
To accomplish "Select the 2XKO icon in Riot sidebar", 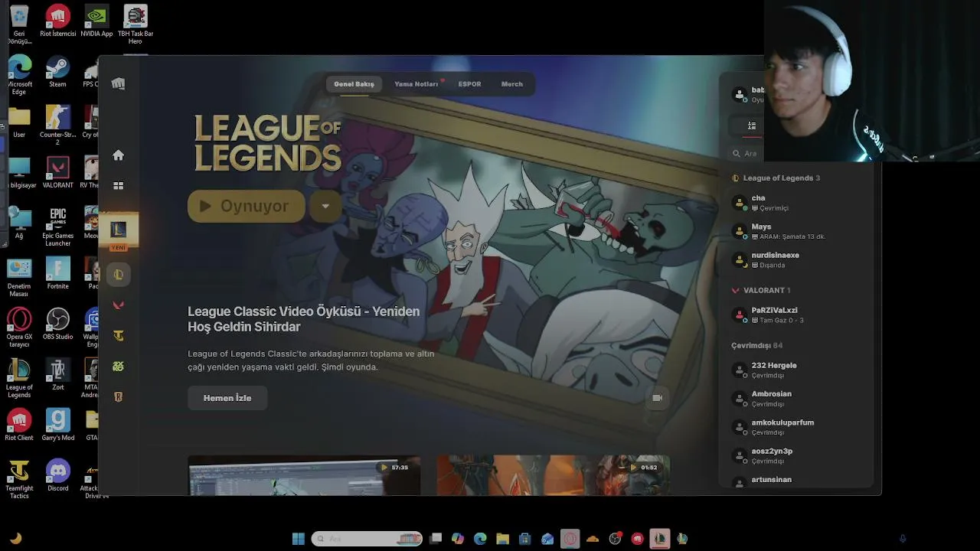I will click(118, 367).
